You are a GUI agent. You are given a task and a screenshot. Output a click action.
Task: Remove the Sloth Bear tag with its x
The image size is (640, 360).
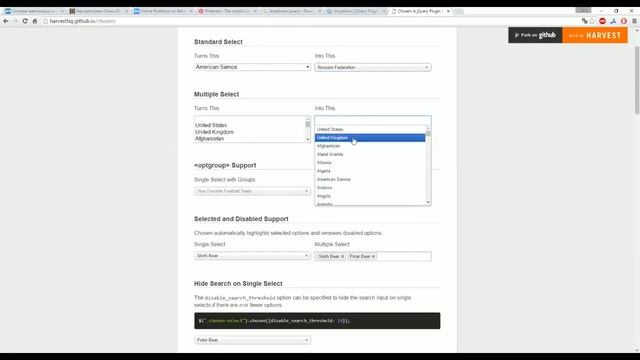point(342,256)
